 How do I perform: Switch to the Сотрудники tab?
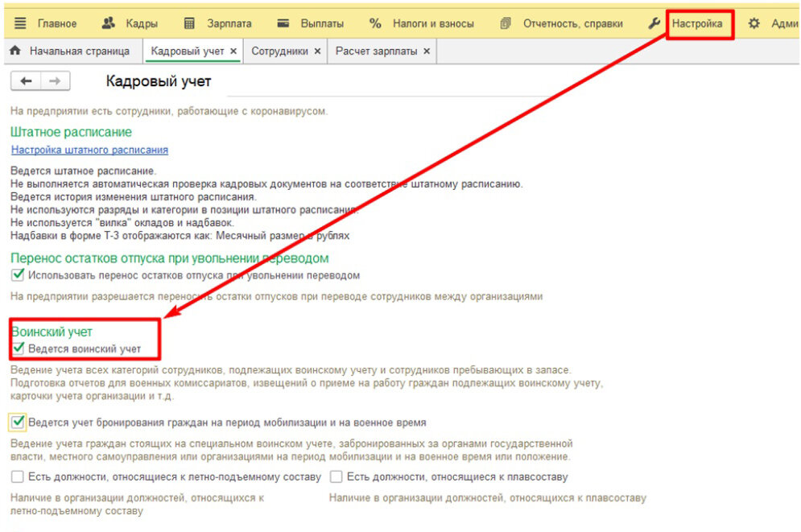[279, 51]
